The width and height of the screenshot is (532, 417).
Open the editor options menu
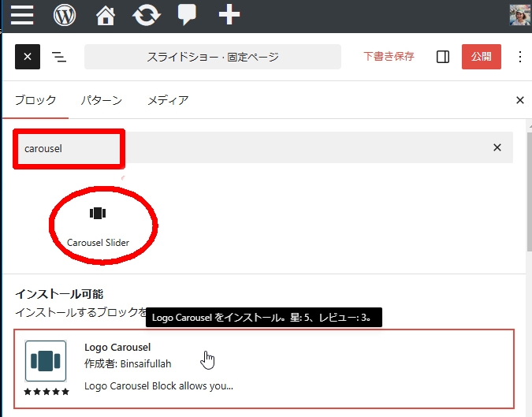tap(519, 57)
